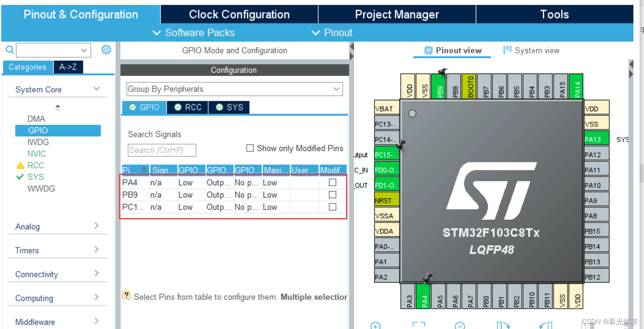Screen dimensions: 644x329
Task: Open the categories settings gear icon
Action: (x=106, y=50)
